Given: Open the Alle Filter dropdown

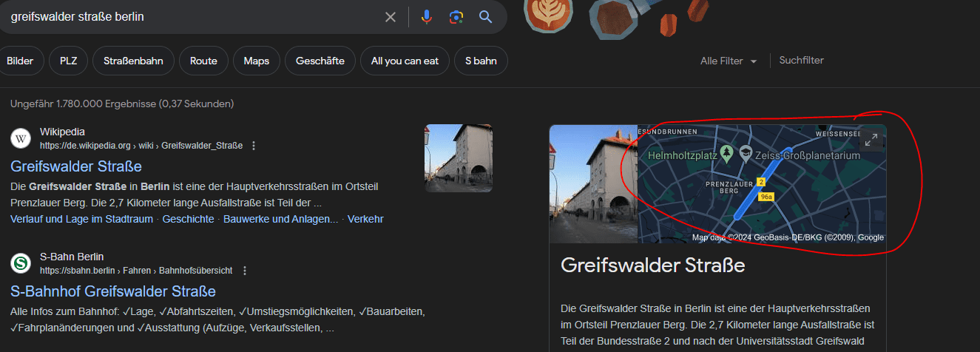Looking at the screenshot, I should [729, 61].
